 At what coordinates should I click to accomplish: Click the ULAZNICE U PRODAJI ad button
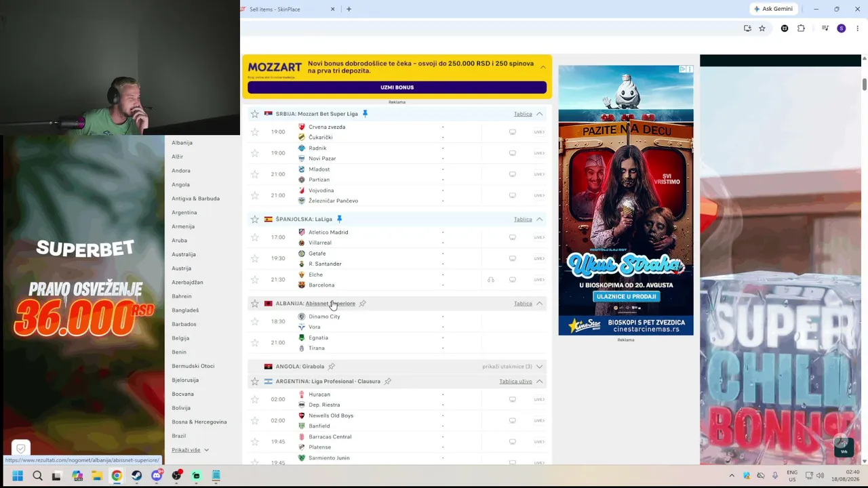click(x=626, y=296)
